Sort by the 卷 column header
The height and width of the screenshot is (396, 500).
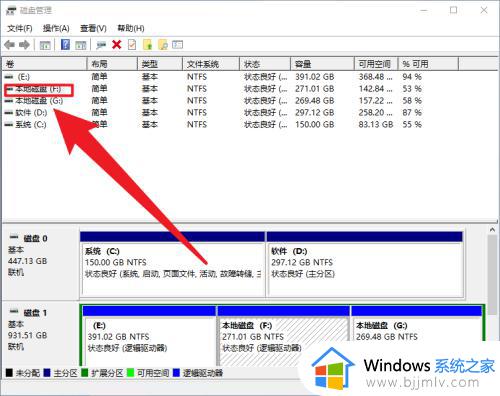click(45, 64)
